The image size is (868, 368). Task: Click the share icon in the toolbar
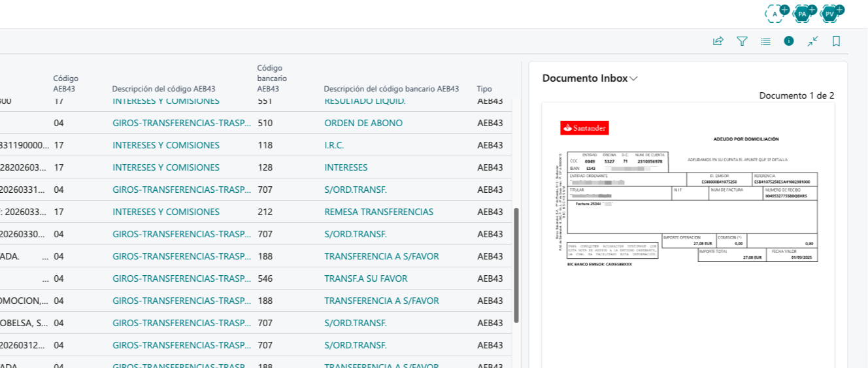pos(718,41)
